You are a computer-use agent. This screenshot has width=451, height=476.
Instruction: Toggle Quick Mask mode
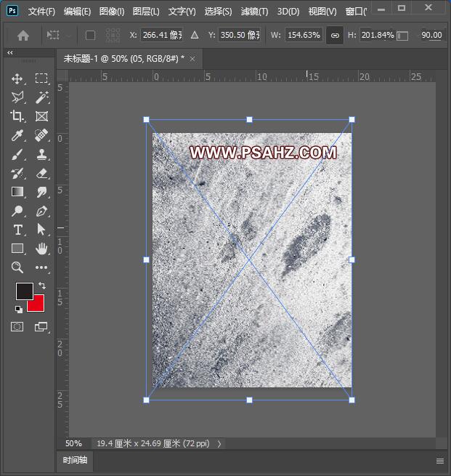pos(17,326)
